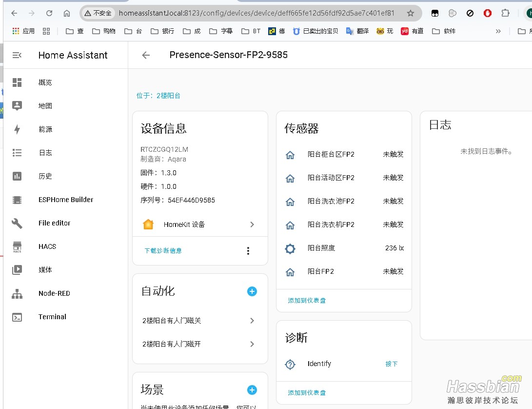Show more hidden bookmarks
Viewport: 532px width, 409px height.
(x=498, y=31)
